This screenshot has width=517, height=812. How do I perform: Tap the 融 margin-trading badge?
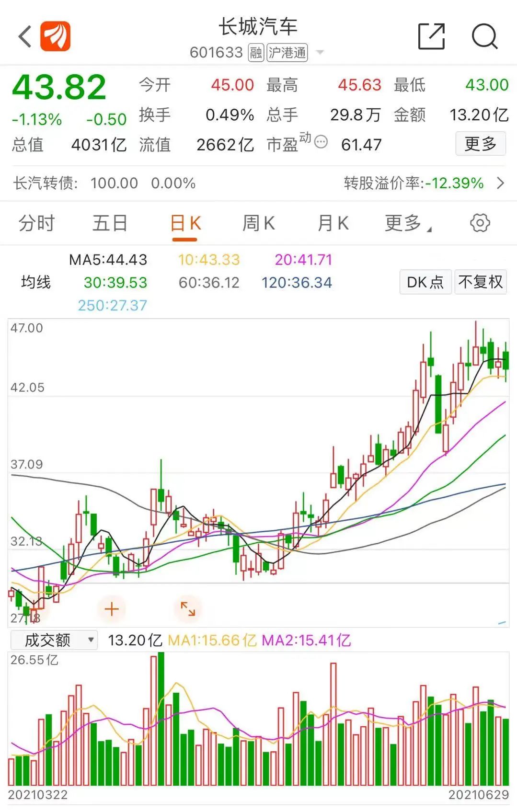256,53
